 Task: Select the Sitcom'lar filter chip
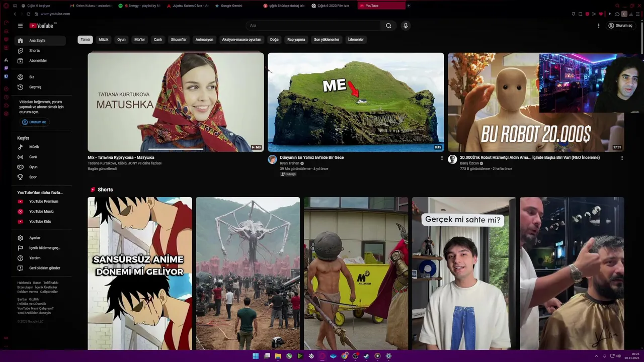pyautogui.click(x=179, y=39)
